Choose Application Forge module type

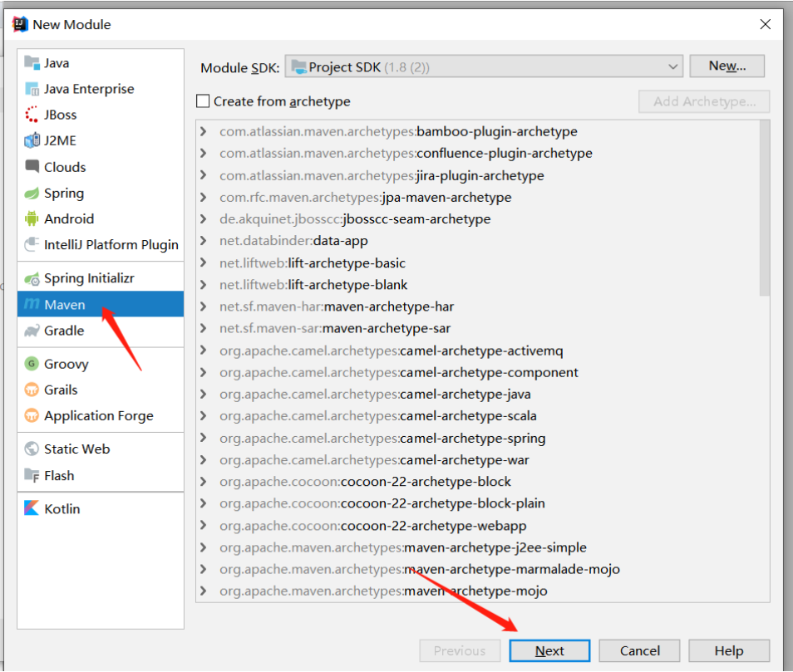coord(101,415)
